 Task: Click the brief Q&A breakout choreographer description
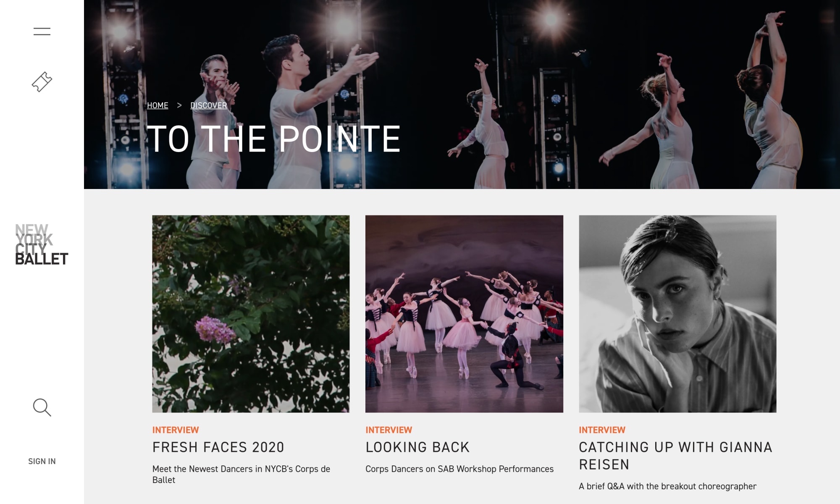click(667, 486)
